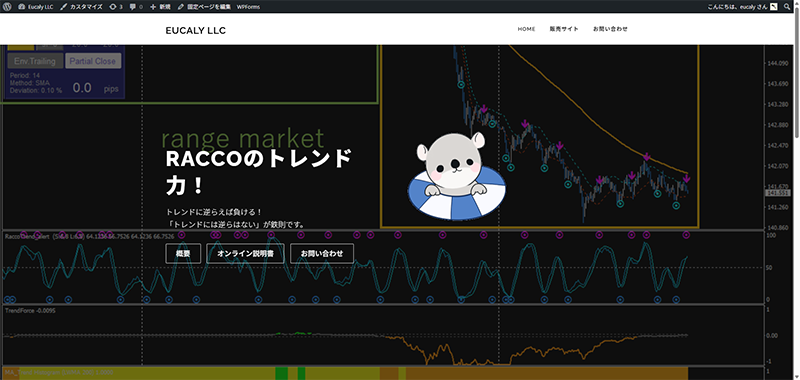The height and width of the screenshot is (380, 800).
Task: Click the user avatar in the admin bar
Action: pos(774,7)
